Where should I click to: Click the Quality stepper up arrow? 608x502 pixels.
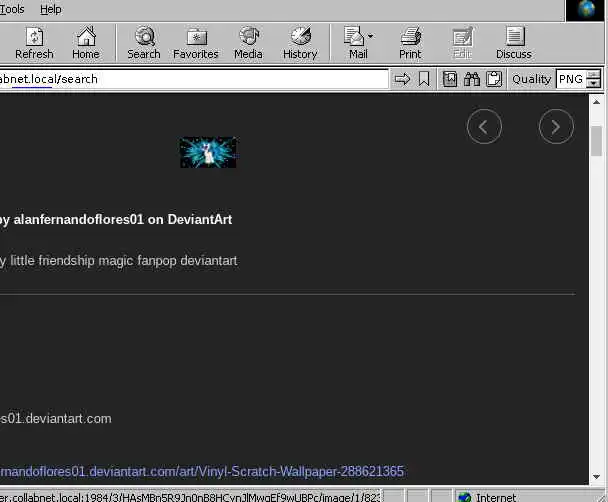click(x=593, y=74)
